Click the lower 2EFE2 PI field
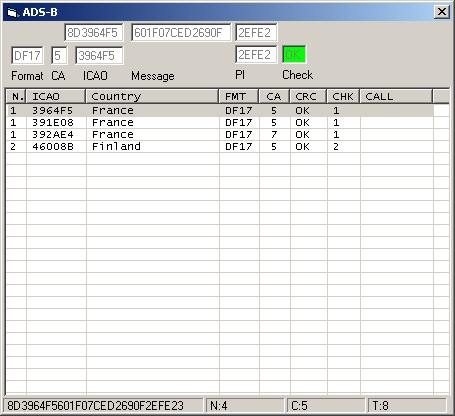The width and height of the screenshot is (455, 416). pyautogui.click(x=256, y=55)
